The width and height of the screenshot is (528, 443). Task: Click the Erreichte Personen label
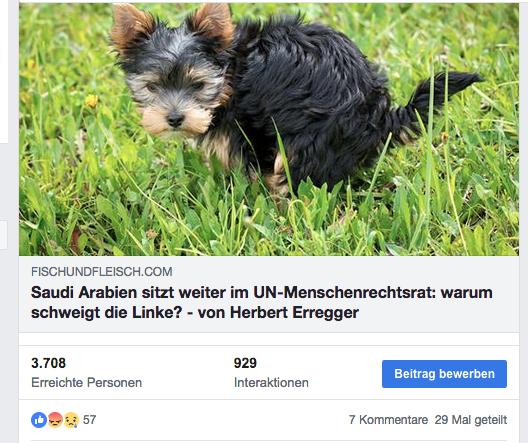[87, 382]
